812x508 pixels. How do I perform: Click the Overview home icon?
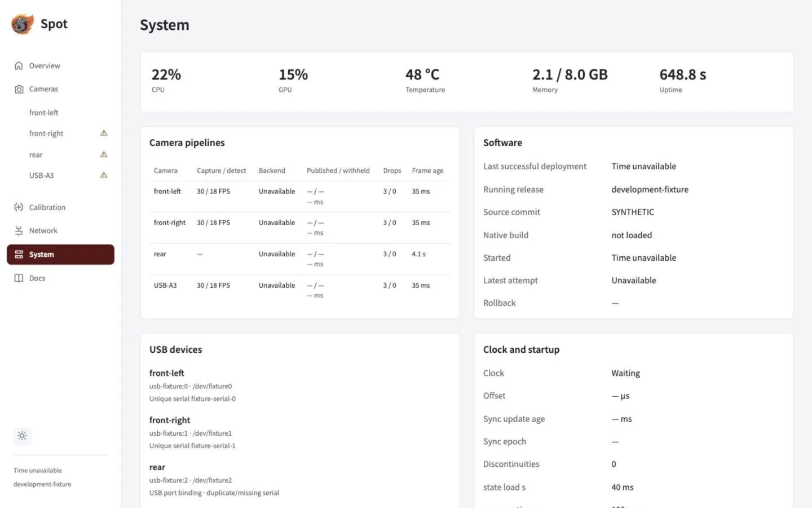pyautogui.click(x=19, y=65)
